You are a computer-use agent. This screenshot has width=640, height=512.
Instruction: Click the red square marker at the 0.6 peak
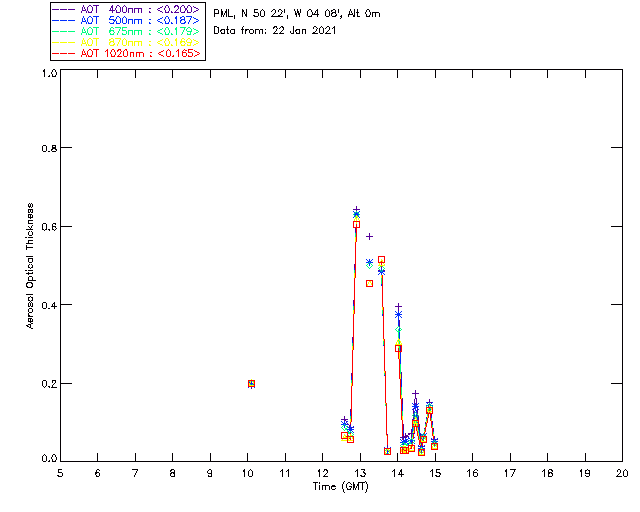pos(356,225)
